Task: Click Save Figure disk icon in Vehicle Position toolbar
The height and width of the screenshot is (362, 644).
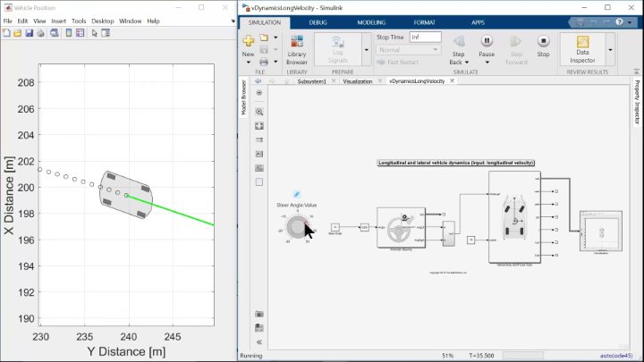Action: pos(30,33)
